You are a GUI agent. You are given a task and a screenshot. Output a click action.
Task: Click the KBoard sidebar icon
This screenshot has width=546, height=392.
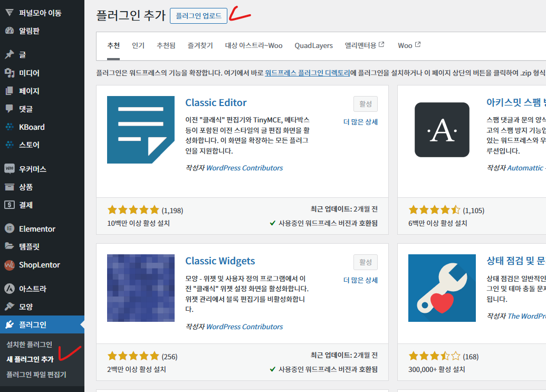tap(9, 127)
